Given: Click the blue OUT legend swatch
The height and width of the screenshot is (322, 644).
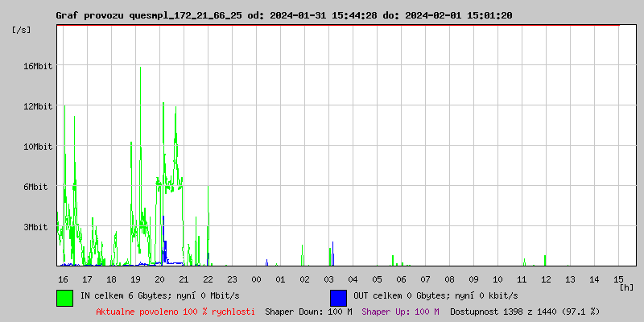Looking at the screenshot, I should (x=338, y=297).
